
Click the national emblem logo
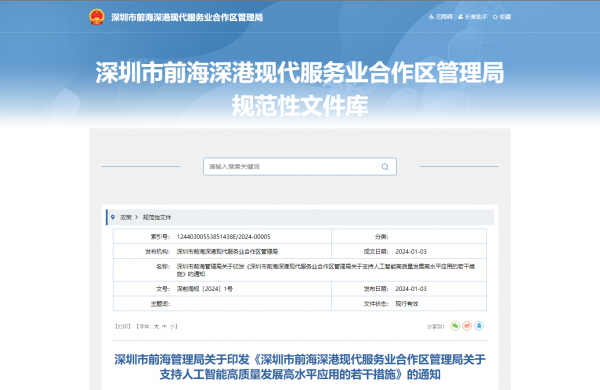point(96,17)
